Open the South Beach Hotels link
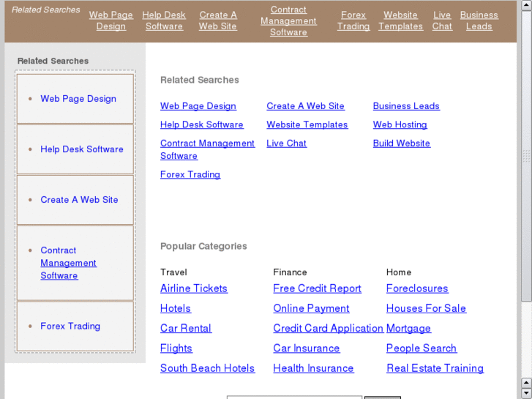532x399 pixels. click(208, 369)
